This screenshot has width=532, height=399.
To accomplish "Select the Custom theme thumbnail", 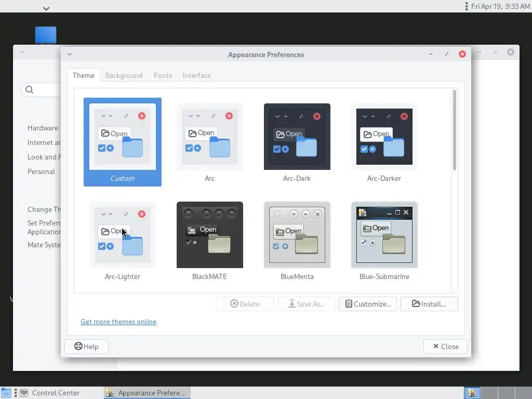I will [123, 142].
